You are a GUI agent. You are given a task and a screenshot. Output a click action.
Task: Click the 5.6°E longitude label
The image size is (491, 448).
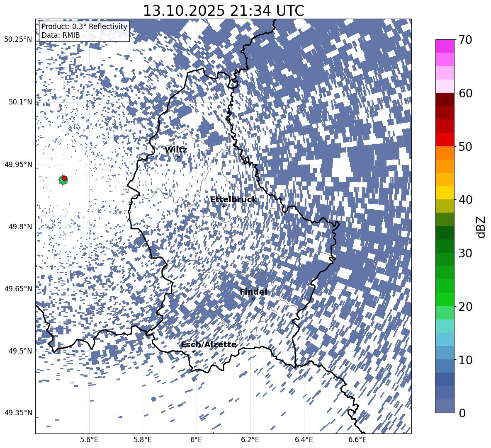(x=89, y=440)
